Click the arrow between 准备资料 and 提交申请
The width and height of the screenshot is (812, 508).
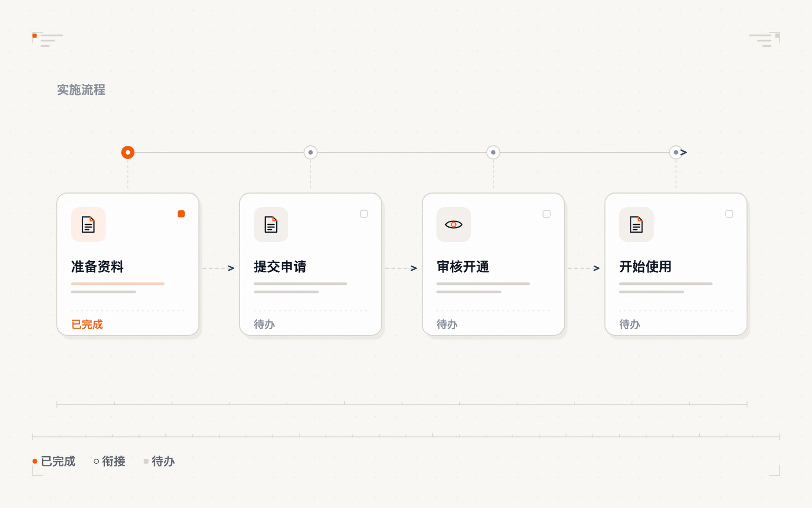pos(219,268)
